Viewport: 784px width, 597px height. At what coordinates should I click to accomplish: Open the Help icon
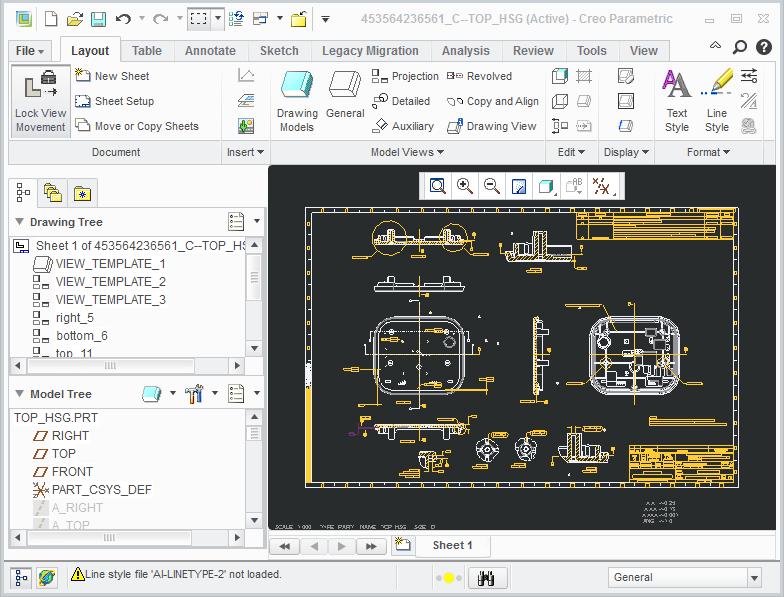coord(764,47)
